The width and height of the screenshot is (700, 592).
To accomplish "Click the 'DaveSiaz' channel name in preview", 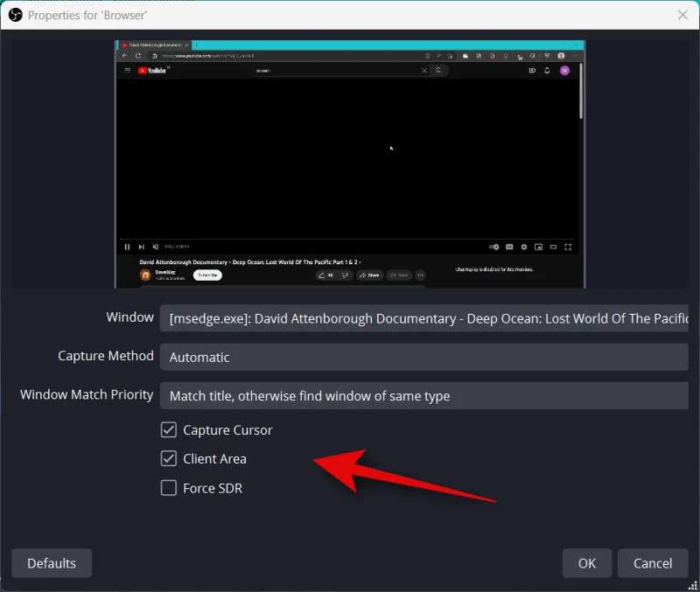I will pyautogui.click(x=165, y=272).
